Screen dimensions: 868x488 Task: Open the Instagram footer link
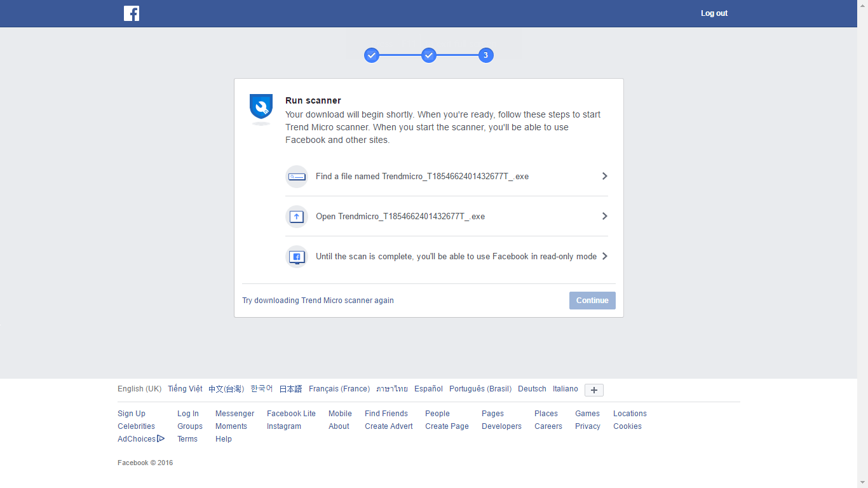tap(284, 426)
